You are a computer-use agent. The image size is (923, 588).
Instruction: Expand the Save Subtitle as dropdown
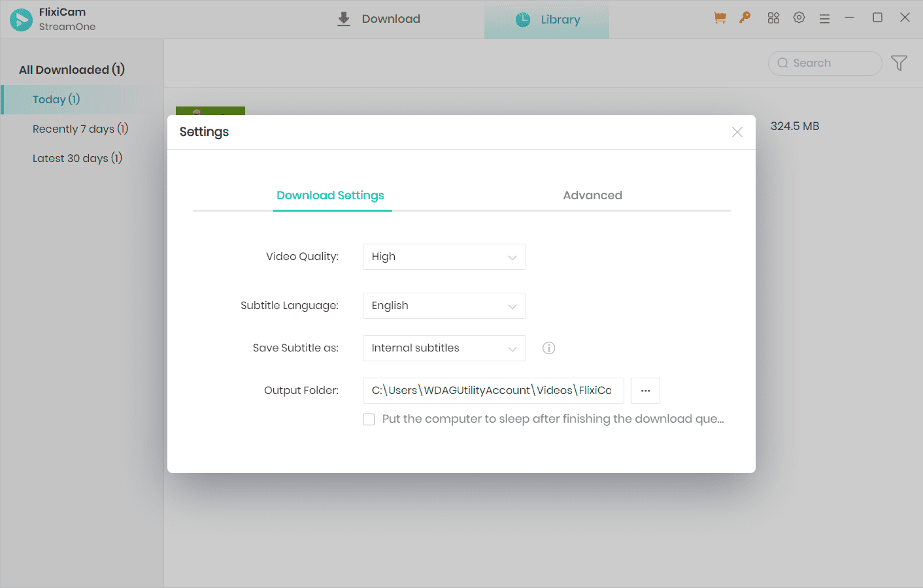444,348
